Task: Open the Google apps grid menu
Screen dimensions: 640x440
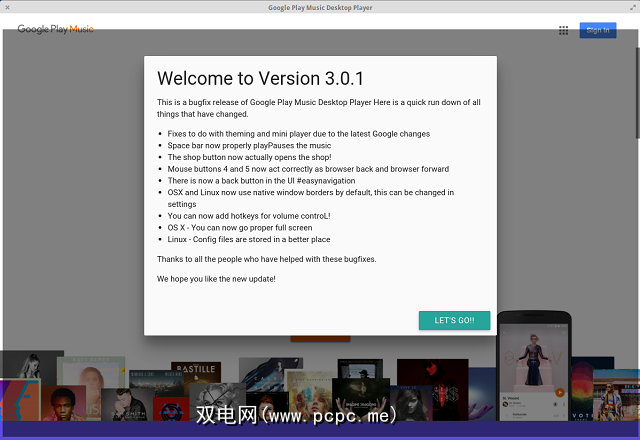Action: point(564,30)
